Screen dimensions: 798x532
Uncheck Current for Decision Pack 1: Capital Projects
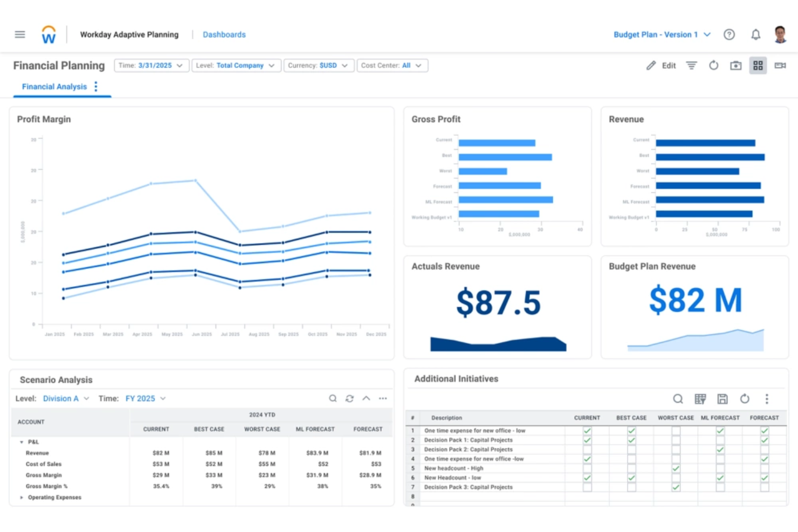[x=587, y=440]
